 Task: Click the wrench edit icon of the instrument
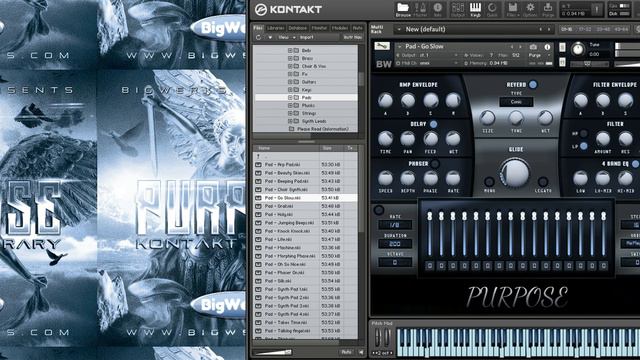382,47
